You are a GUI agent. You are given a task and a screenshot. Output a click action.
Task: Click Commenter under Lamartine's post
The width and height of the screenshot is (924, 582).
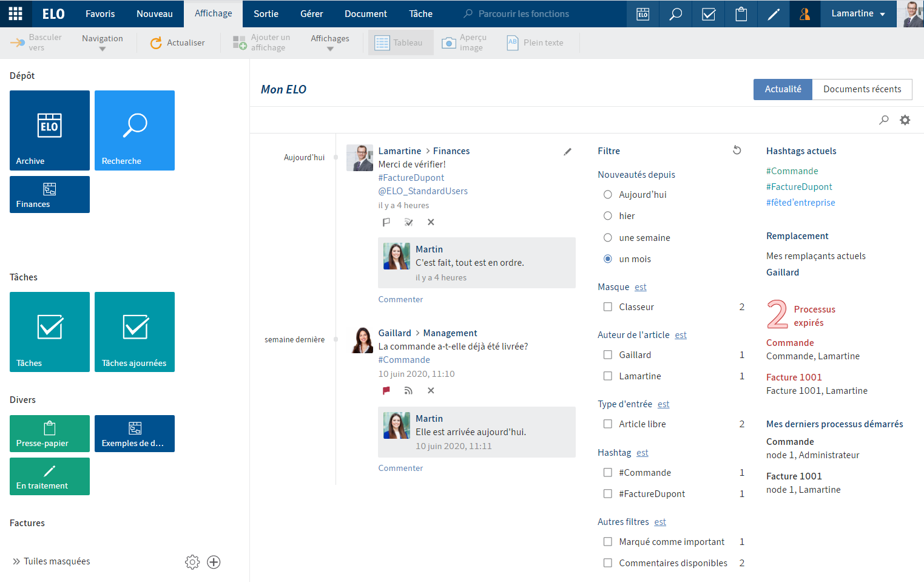coord(400,299)
